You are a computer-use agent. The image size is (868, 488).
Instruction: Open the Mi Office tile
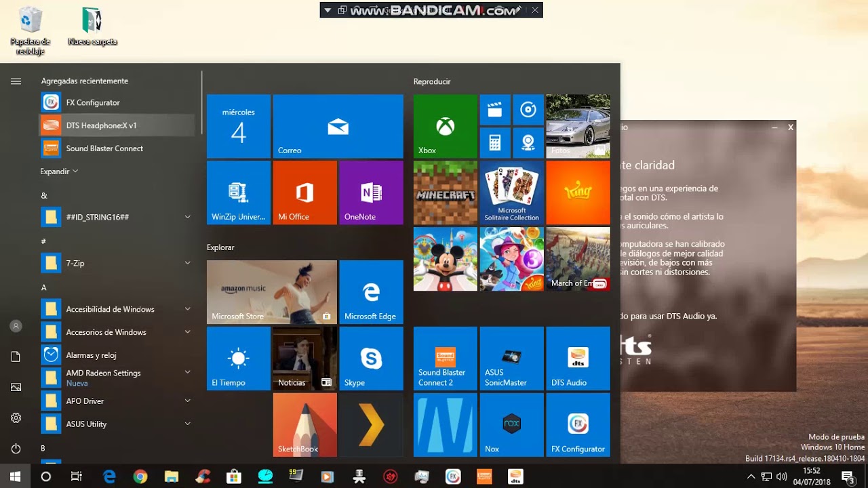coord(304,192)
